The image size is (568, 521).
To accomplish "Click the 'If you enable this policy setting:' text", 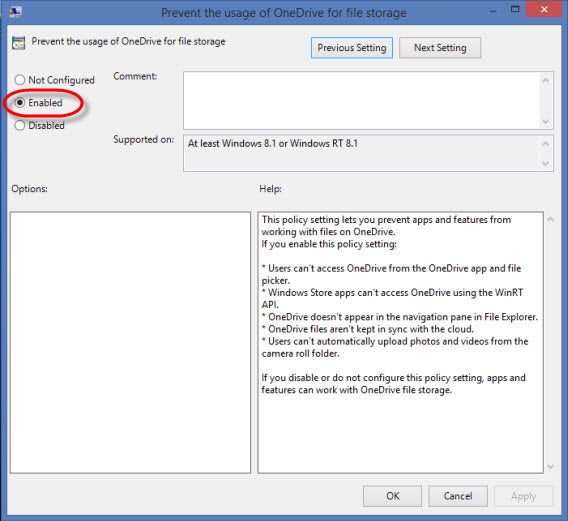I will tap(329, 244).
